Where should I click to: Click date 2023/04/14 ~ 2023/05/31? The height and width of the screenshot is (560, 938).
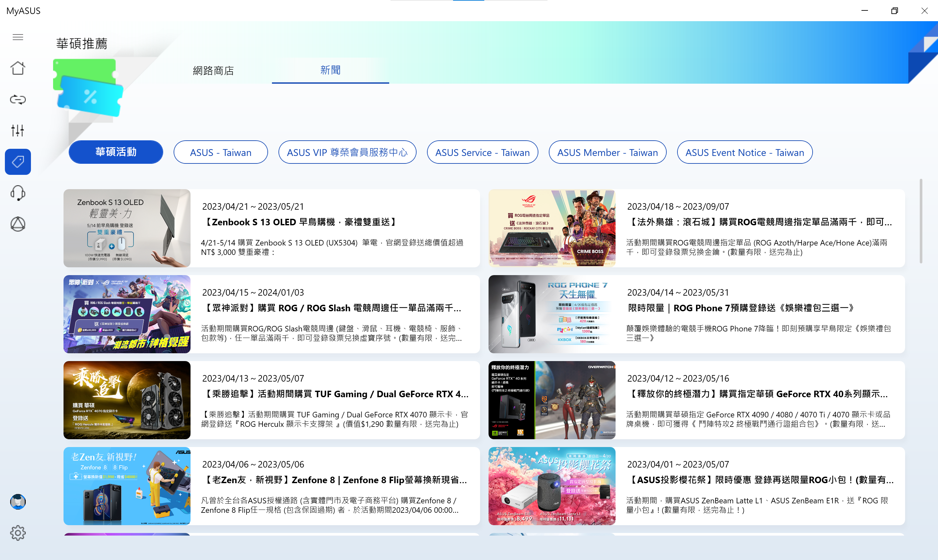(678, 292)
